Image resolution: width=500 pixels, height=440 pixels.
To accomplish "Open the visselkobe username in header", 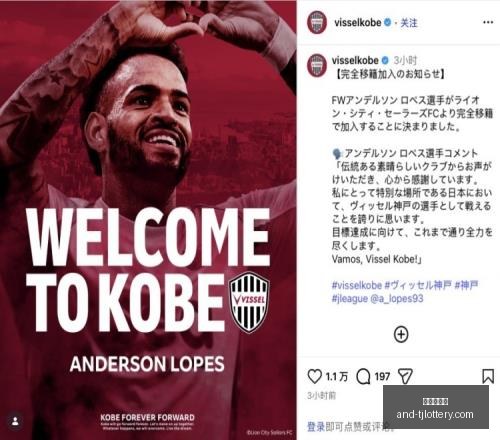I will click(x=358, y=23).
